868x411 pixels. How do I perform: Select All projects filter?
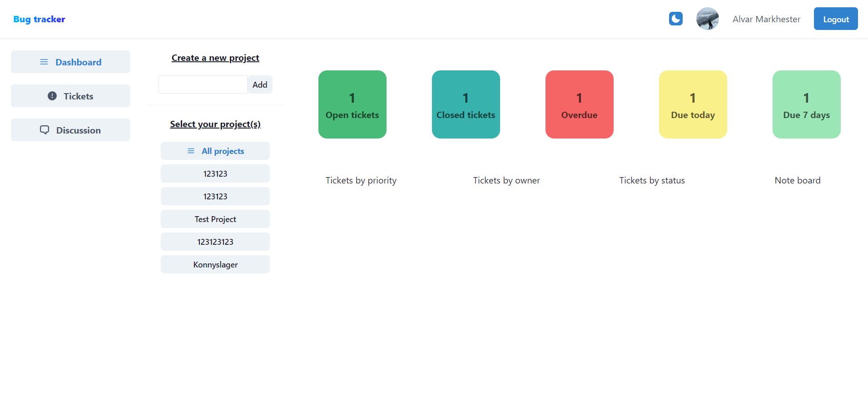click(x=215, y=151)
